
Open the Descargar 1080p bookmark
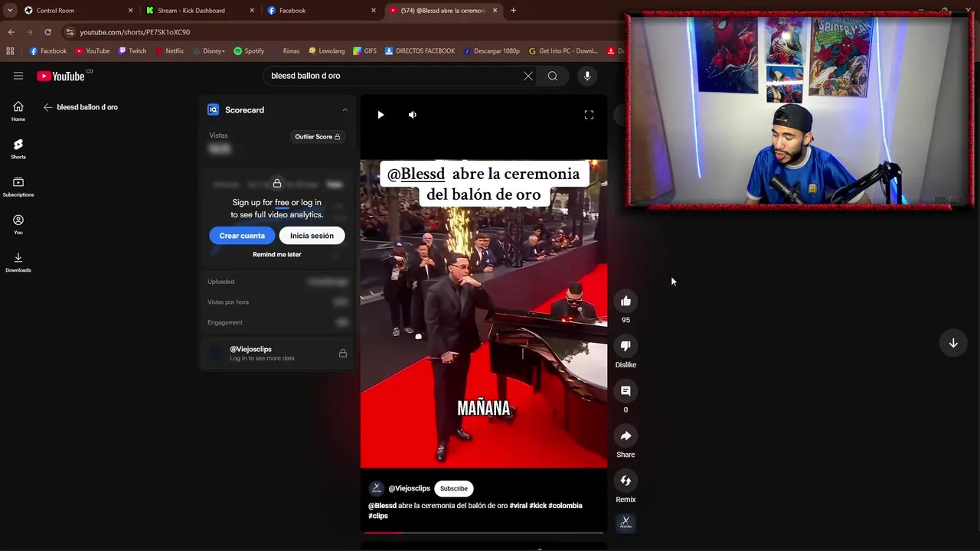click(491, 51)
